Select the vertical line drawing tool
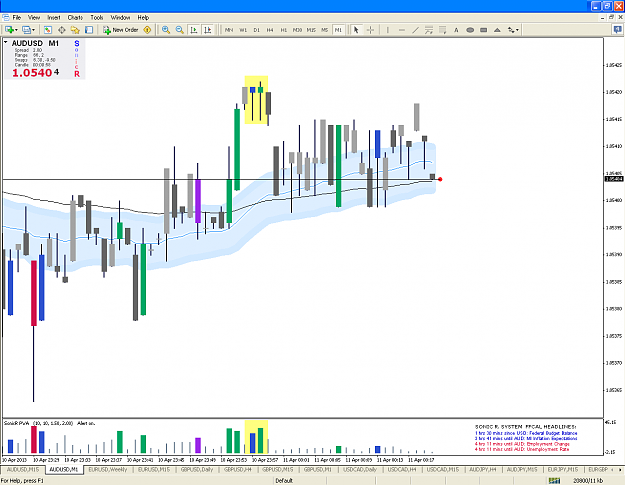 tap(387, 30)
